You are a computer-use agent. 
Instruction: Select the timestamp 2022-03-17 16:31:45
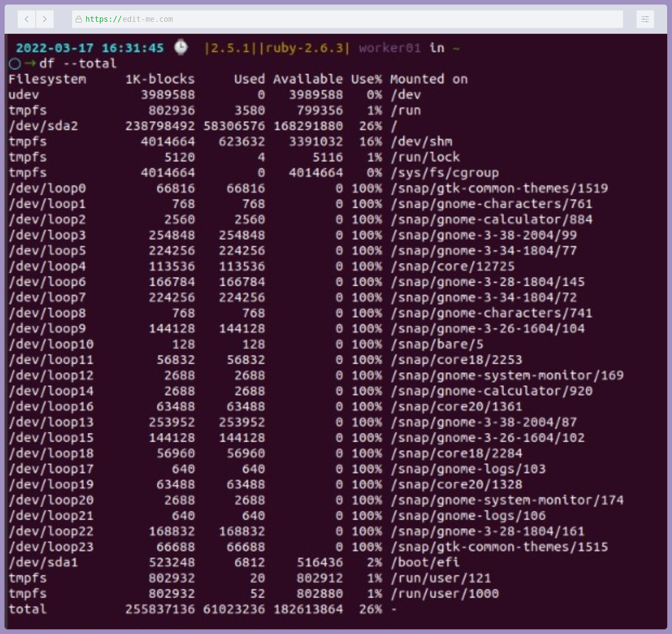tap(90, 48)
